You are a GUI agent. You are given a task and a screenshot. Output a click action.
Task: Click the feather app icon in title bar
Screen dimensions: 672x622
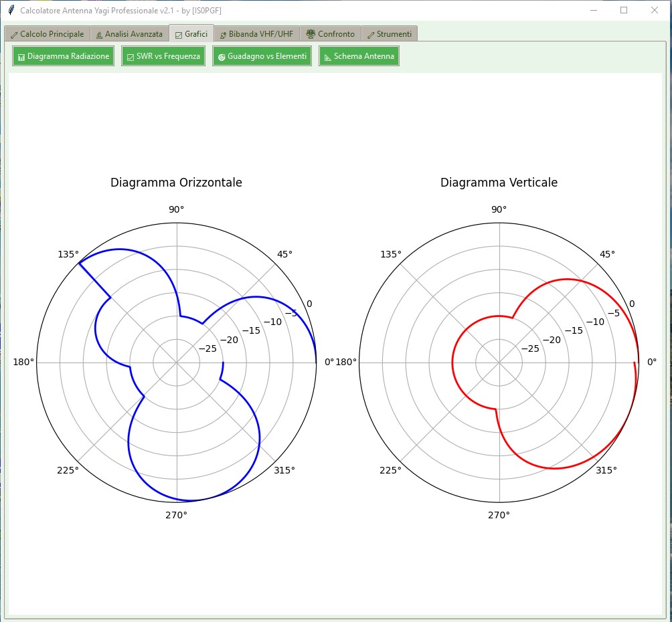pos(11,10)
